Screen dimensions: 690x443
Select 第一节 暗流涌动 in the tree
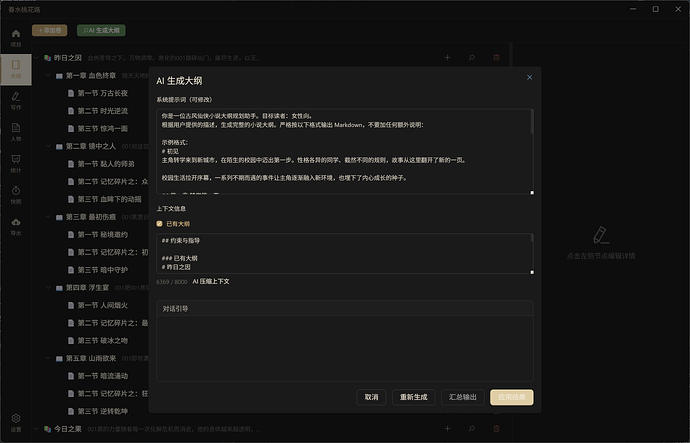point(103,376)
